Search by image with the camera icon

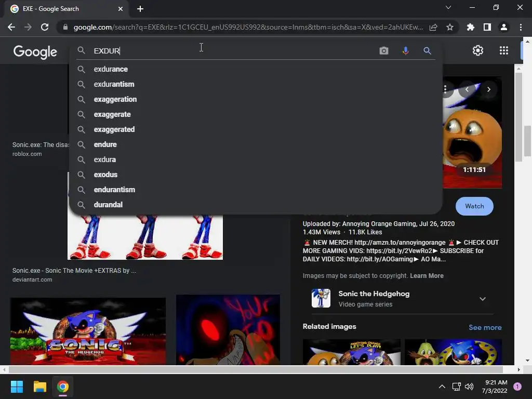point(384,51)
